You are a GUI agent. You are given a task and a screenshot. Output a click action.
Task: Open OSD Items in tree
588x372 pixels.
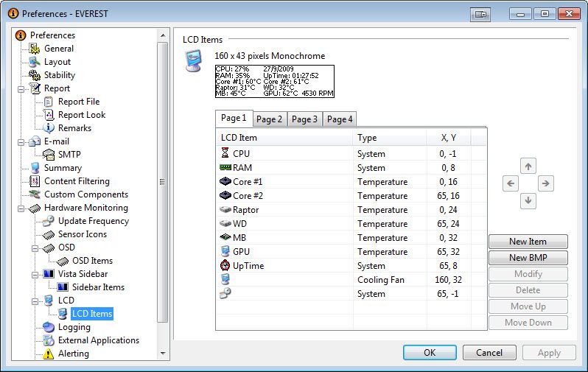[x=92, y=261]
